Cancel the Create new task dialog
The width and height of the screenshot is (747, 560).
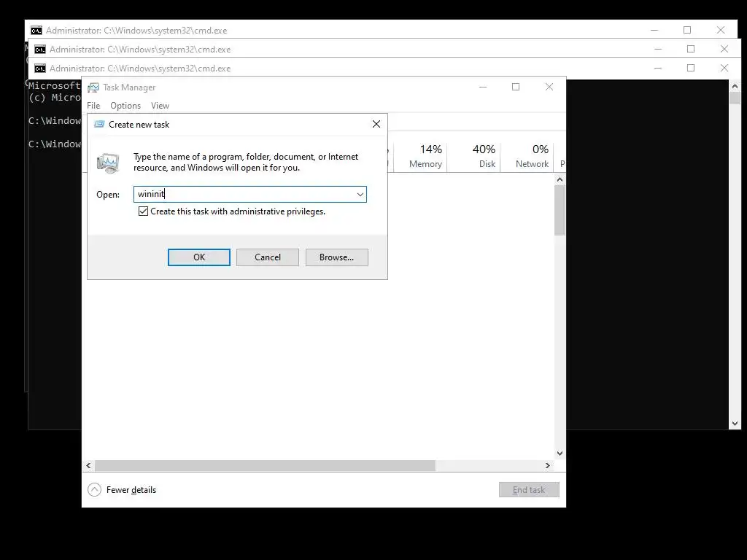[267, 257]
